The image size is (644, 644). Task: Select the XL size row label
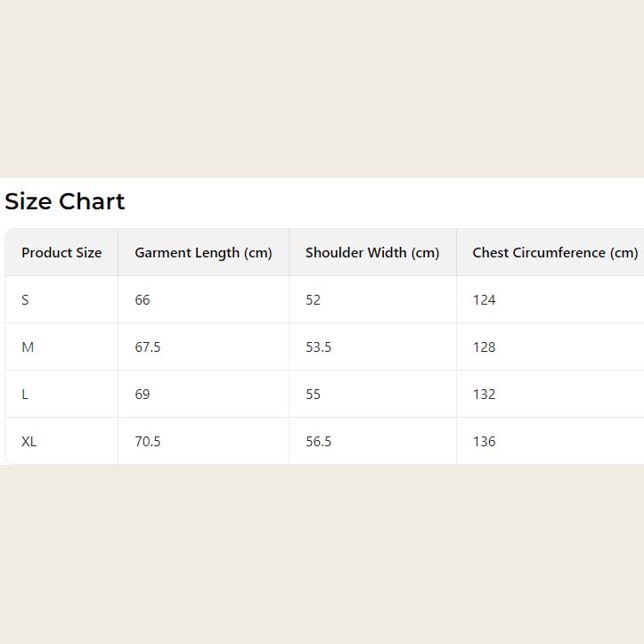pyautogui.click(x=29, y=442)
